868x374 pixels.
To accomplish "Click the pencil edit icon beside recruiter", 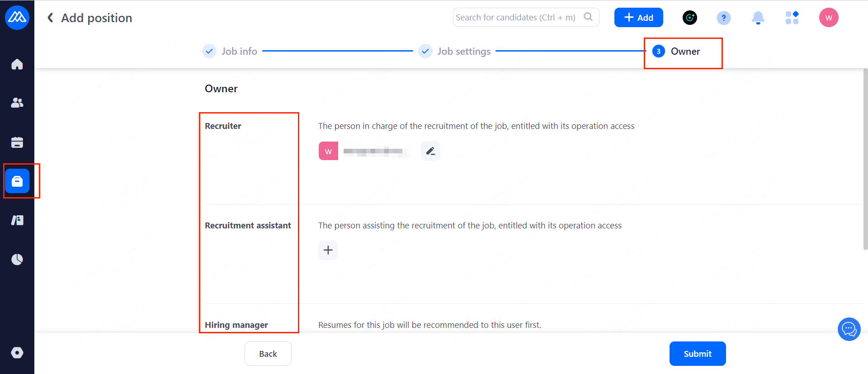I will point(430,151).
